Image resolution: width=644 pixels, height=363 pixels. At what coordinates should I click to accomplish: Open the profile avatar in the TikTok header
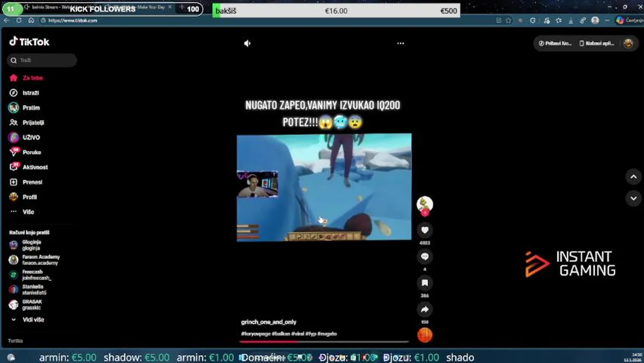(x=628, y=43)
